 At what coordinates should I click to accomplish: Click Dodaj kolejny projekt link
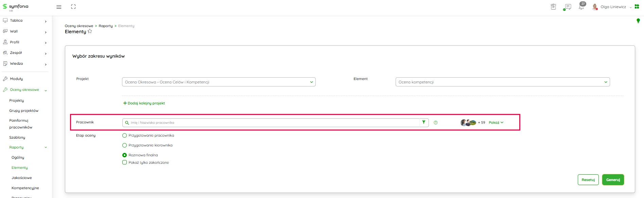[144, 103]
